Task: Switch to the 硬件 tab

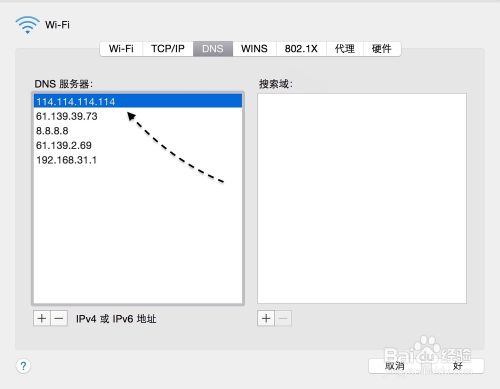Action: pos(382,49)
